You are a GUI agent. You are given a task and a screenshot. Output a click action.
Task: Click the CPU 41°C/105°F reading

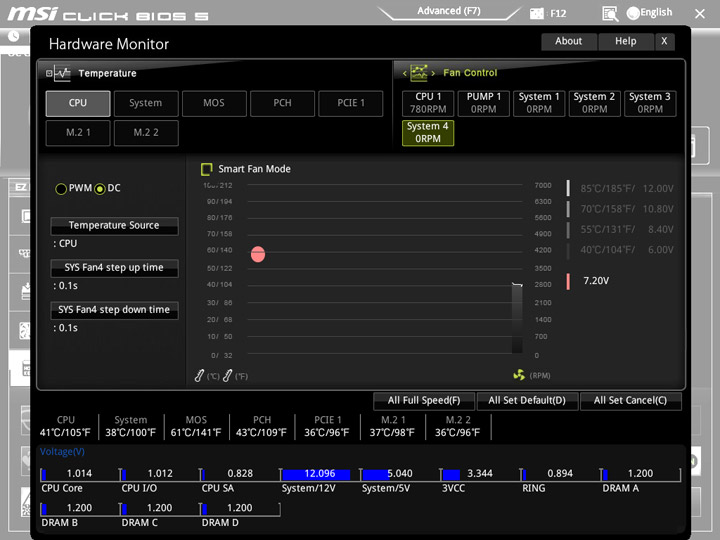pyautogui.click(x=65, y=433)
